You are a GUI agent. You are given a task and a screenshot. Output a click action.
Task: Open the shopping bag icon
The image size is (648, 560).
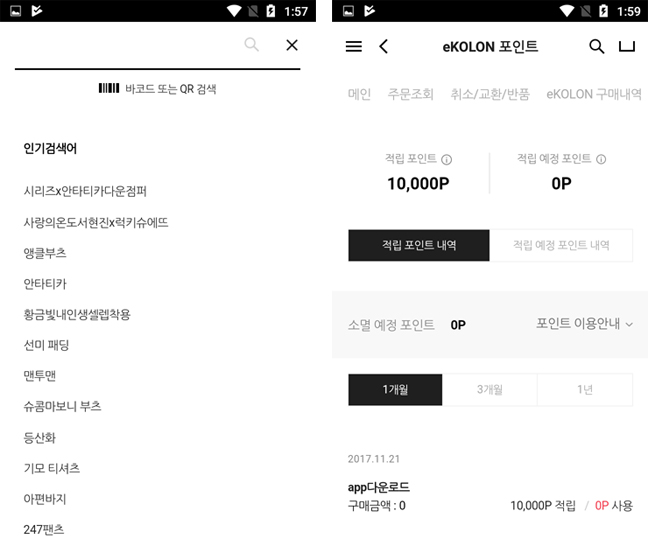point(627,46)
